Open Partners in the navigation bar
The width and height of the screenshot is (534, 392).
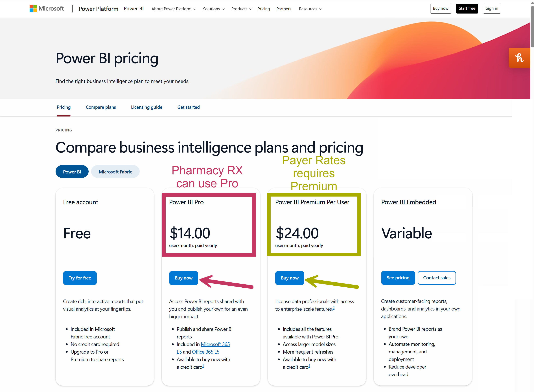point(283,9)
